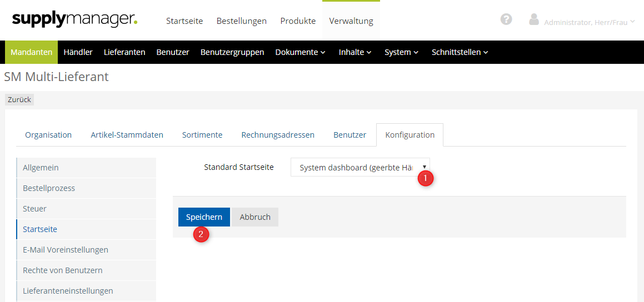Click the Speichern button
Screen dimensions: 644x302
pos(204,217)
